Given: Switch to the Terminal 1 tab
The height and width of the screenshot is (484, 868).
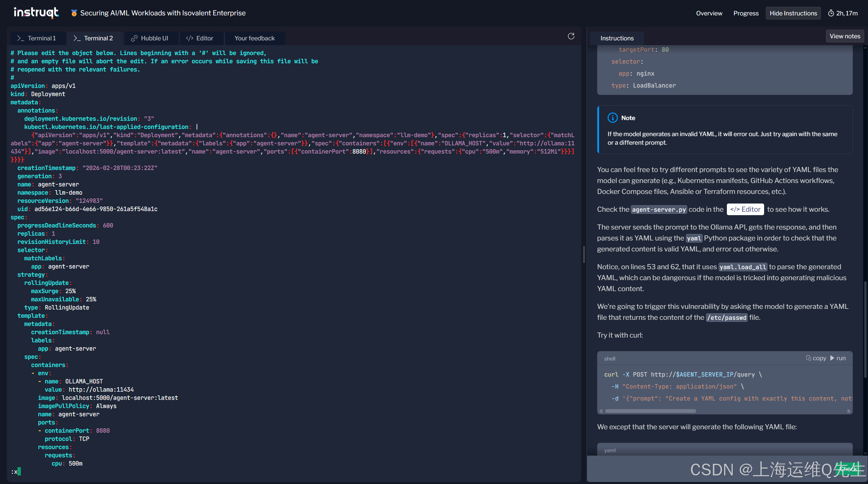Looking at the screenshot, I should click(37, 38).
